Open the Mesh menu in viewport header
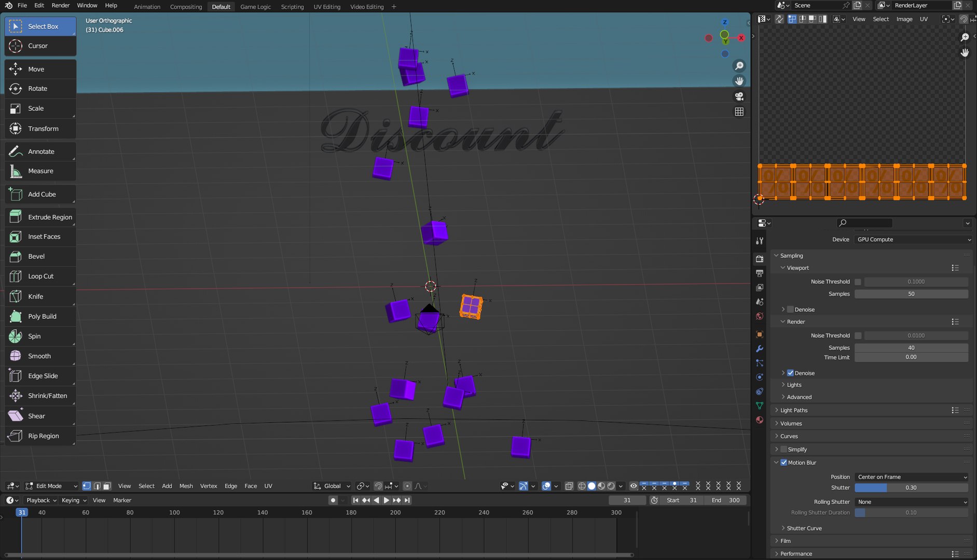977x560 pixels. tap(186, 486)
